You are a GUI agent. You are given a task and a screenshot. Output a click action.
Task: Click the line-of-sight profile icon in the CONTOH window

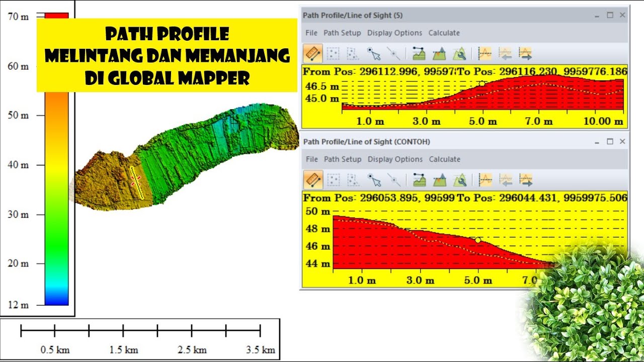pos(419,180)
